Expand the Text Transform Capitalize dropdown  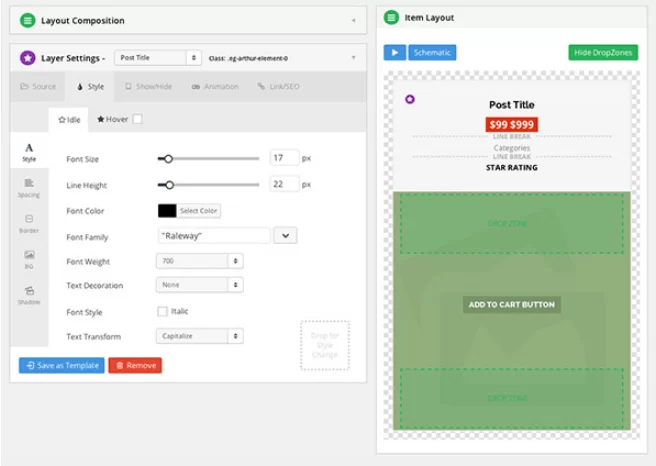coord(200,337)
